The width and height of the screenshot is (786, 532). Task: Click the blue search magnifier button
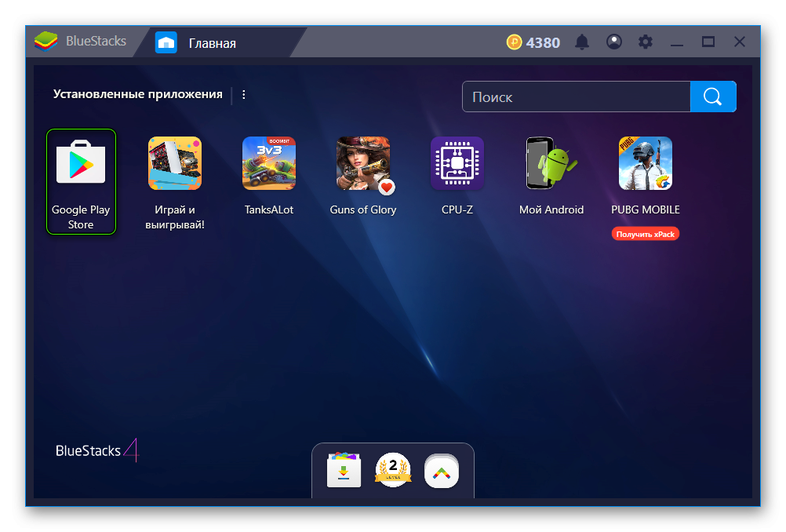coord(713,97)
